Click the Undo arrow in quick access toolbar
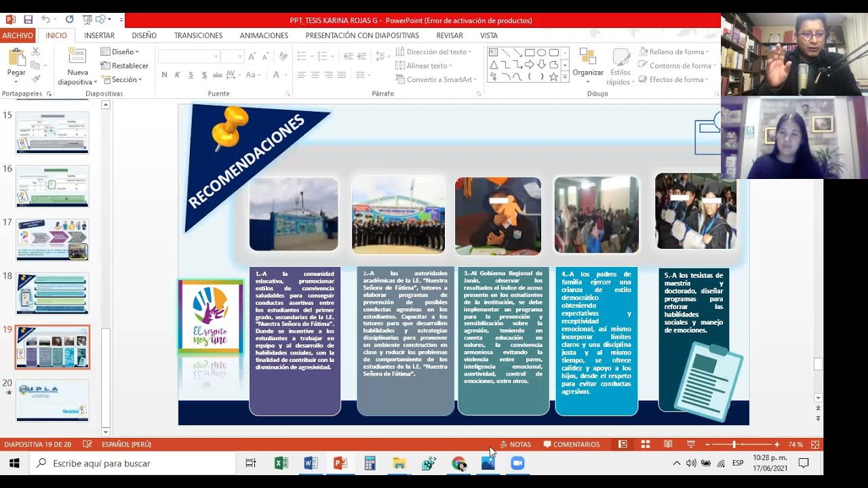868x488 pixels. pos(45,20)
